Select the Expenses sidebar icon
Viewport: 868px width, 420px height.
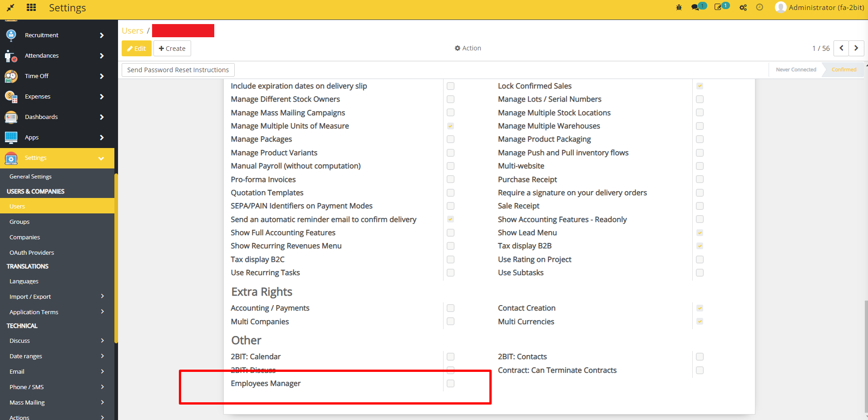coord(10,96)
